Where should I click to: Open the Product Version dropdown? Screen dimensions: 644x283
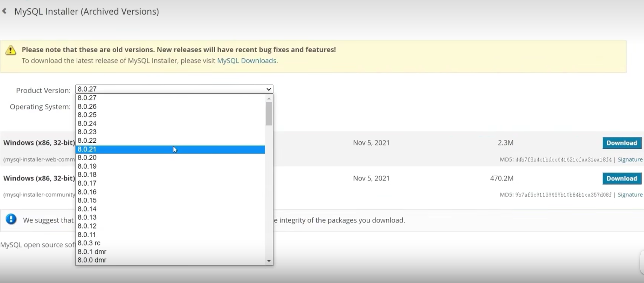point(174,89)
